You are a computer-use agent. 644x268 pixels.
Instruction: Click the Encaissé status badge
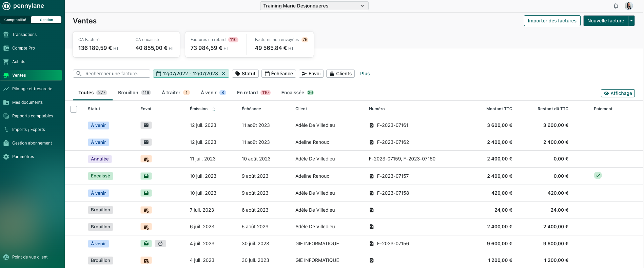[100, 176]
